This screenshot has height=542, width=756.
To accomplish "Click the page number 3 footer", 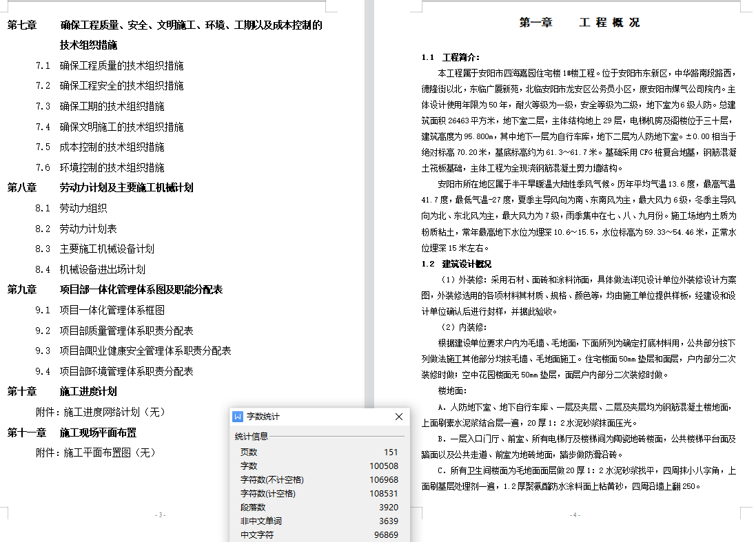I will coord(160,515).
